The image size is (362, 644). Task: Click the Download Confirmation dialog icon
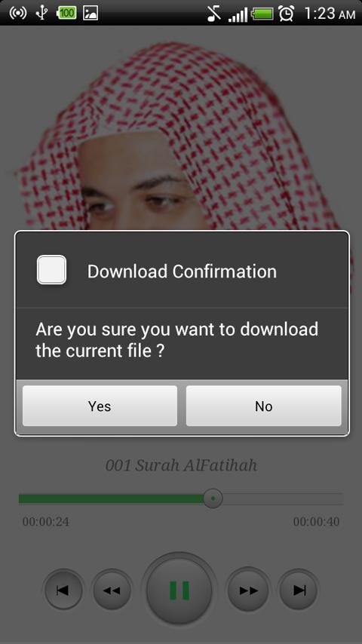click(51, 270)
